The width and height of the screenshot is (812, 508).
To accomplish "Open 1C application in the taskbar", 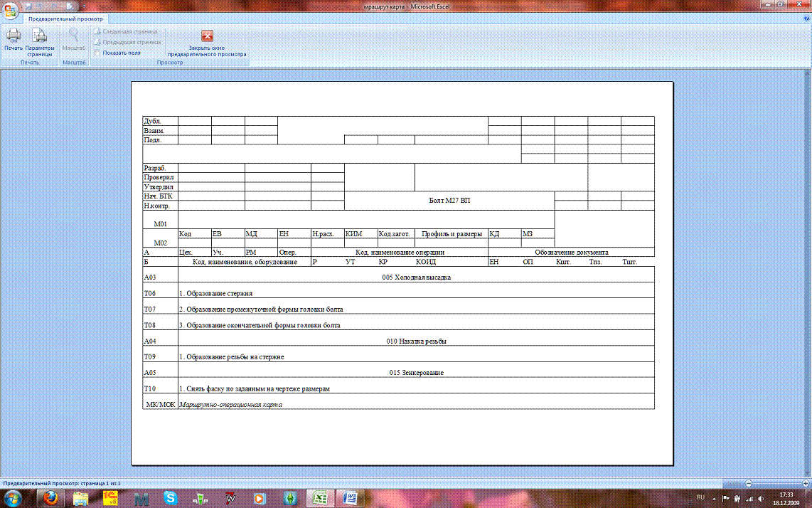I will [x=109, y=497].
